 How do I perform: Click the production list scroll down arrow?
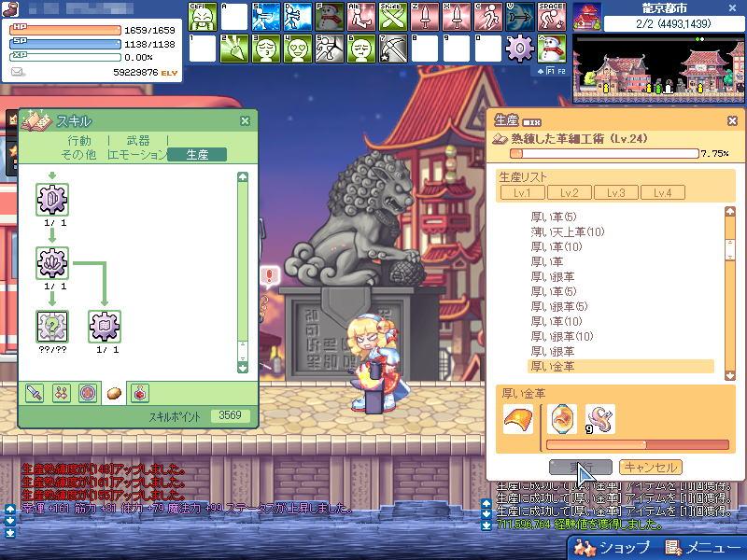pyautogui.click(x=730, y=376)
